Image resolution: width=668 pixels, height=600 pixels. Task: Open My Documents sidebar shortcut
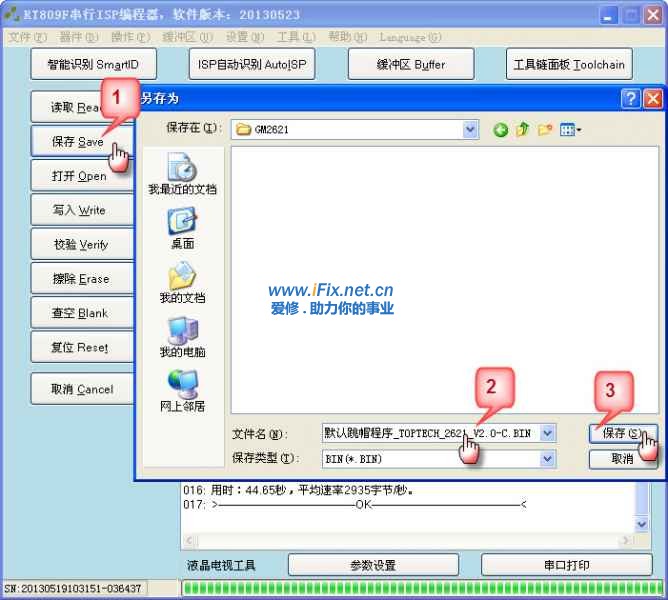click(182, 282)
